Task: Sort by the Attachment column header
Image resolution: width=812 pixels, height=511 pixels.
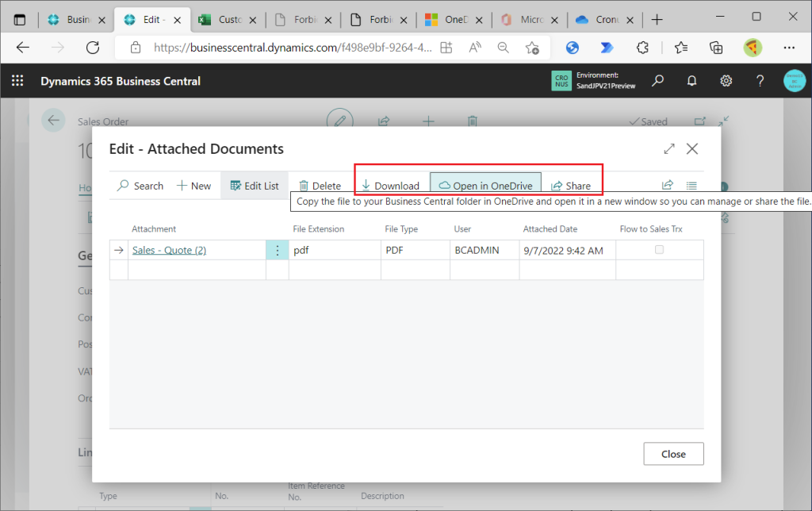Action: pos(154,229)
